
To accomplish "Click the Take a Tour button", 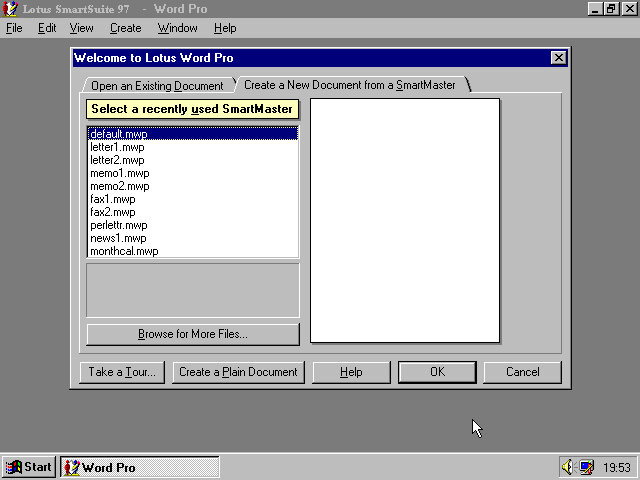I will (x=122, y=372).
